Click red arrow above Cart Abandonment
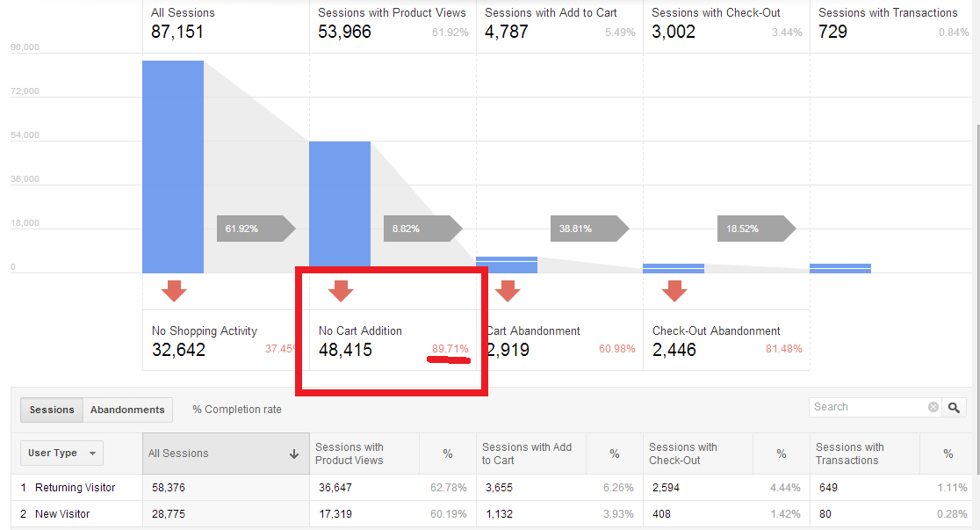This screenshot has width=980, height=530. (508, 291)
